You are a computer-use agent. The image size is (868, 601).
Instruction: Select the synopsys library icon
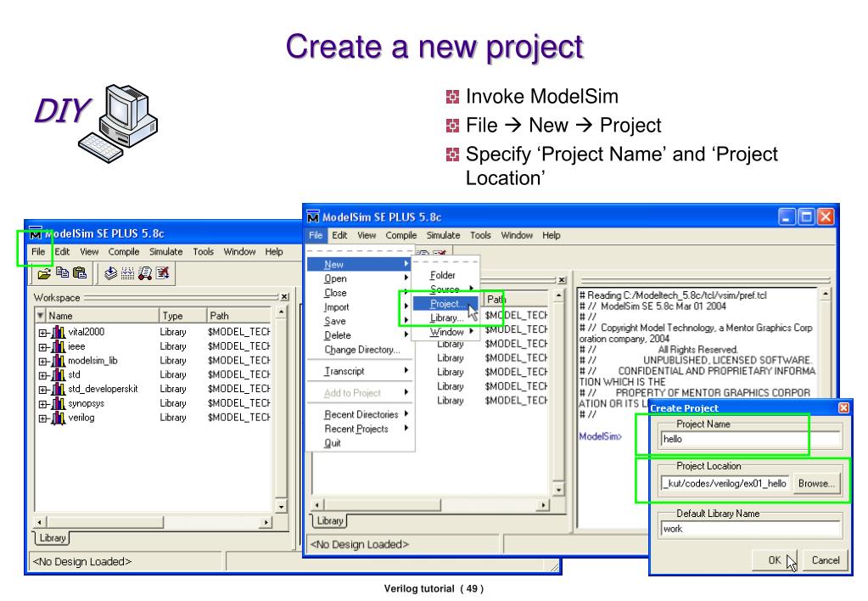coord(59,404)
